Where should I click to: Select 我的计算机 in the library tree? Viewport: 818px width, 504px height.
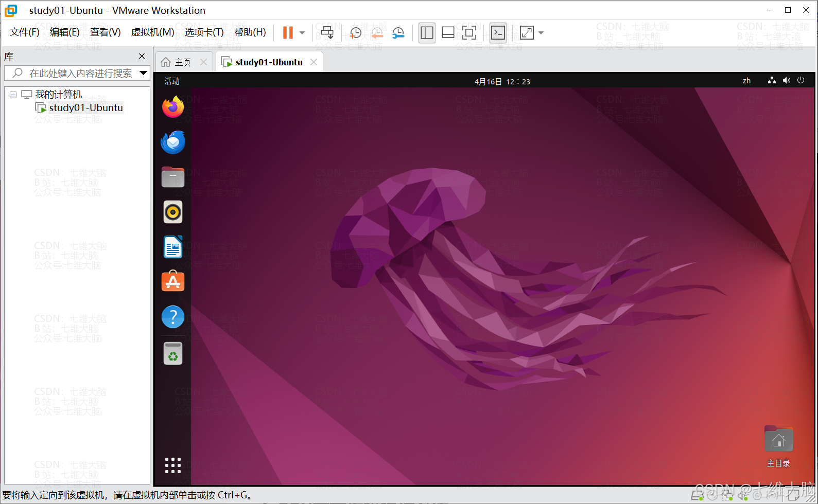(x=58, y=95)
